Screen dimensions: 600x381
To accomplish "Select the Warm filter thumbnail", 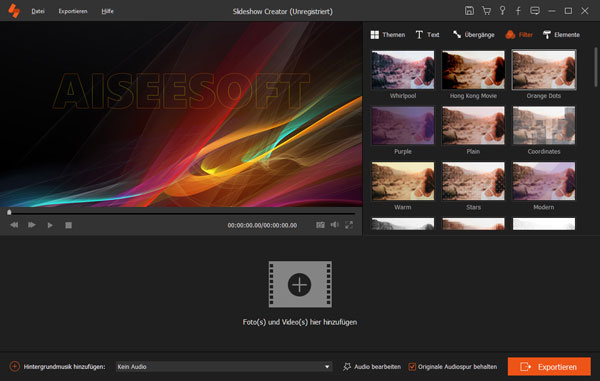I will (x=403, y=181).
